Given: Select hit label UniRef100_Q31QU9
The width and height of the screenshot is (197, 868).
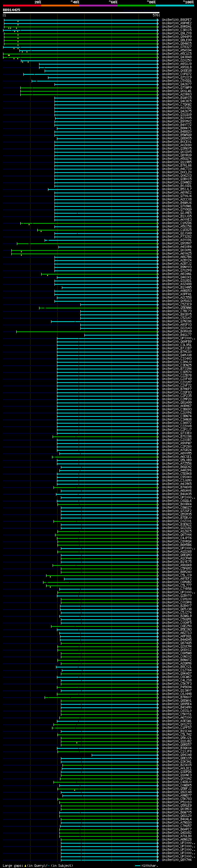Looking at the screenshot, I should pos(177,115).
